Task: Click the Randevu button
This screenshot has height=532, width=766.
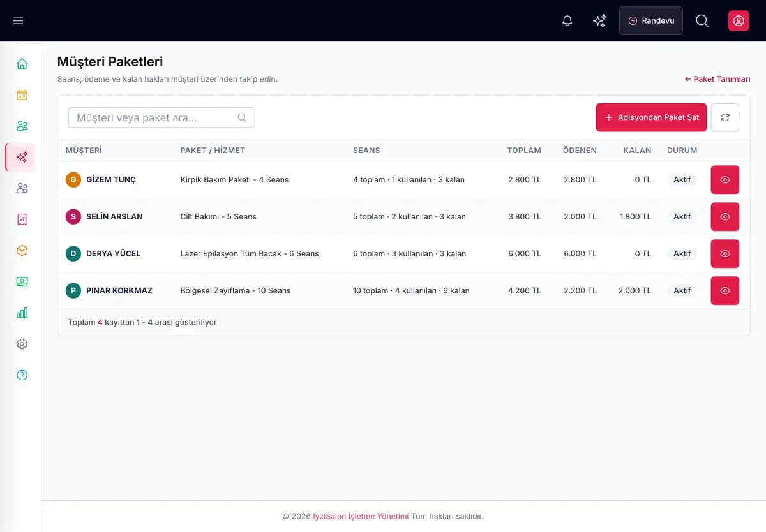Action: pos(651,21)
